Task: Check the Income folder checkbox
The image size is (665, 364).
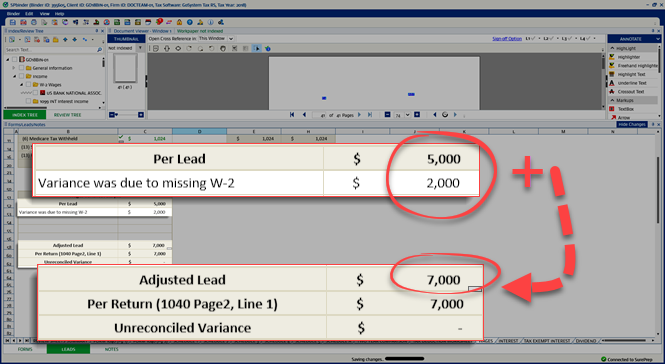Action: (x=21, y=76)
